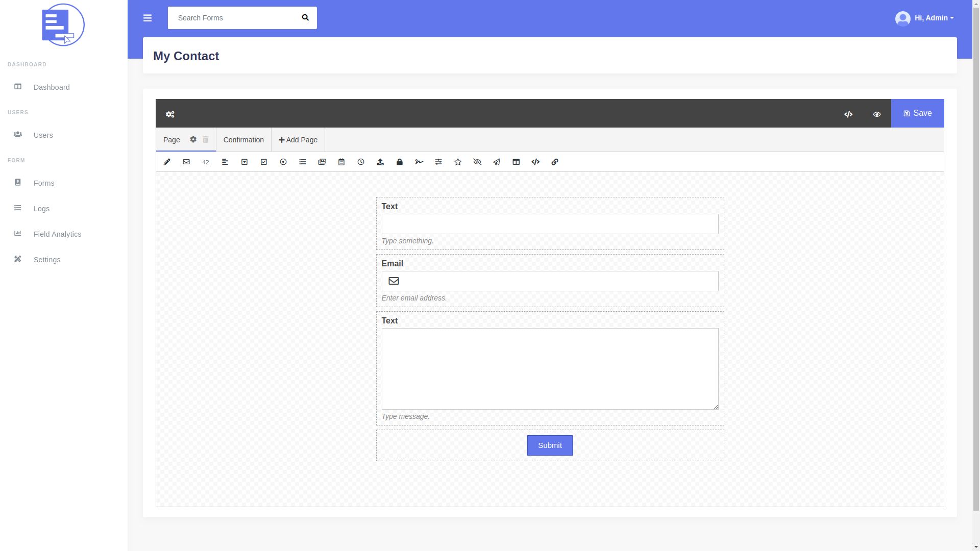This screenshot has height=551, width=980.
Task: Insert a date picker field
Action: (x=341, y=162)
